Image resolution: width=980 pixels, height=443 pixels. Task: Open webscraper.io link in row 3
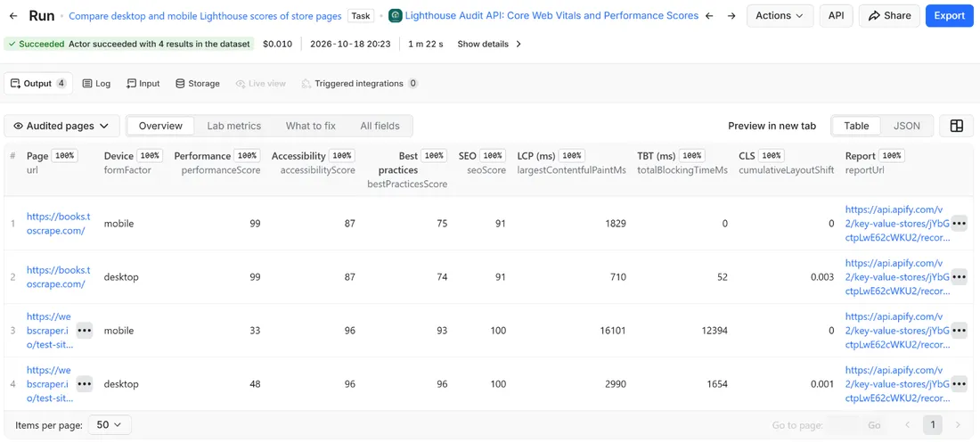pyautogui.click(x=49, y=331)
